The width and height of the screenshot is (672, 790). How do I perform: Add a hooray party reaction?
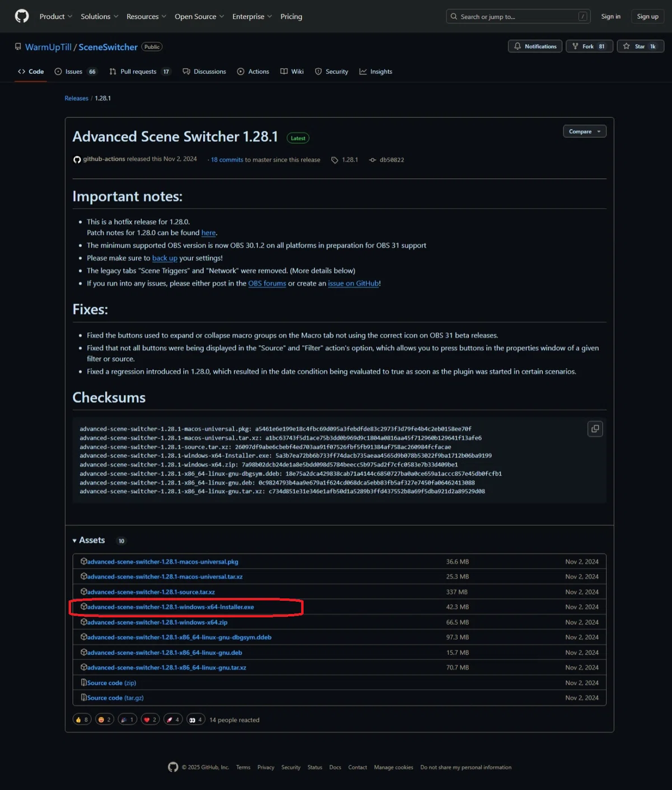[x=127, y=720]
